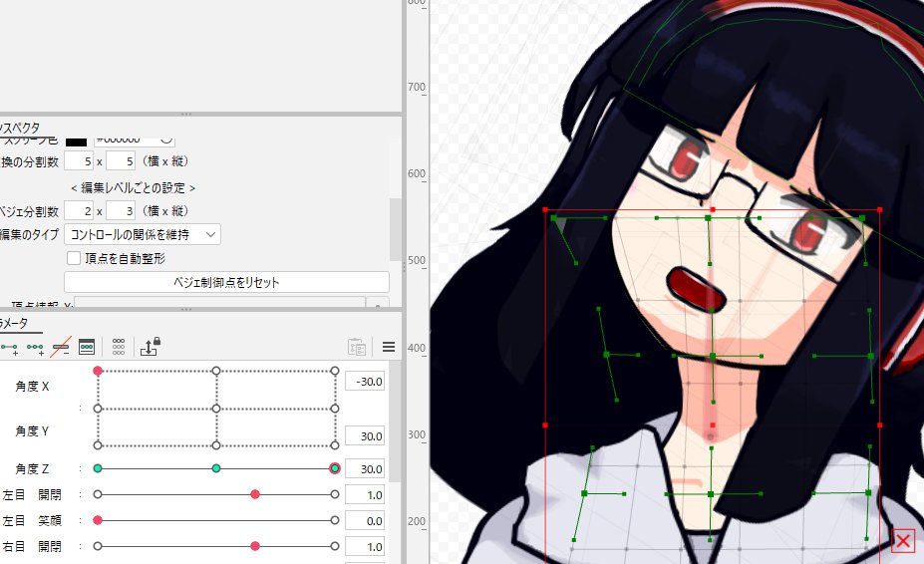
Task: Click the left-middle red handle of bounding box
Action: click(545, 424)
